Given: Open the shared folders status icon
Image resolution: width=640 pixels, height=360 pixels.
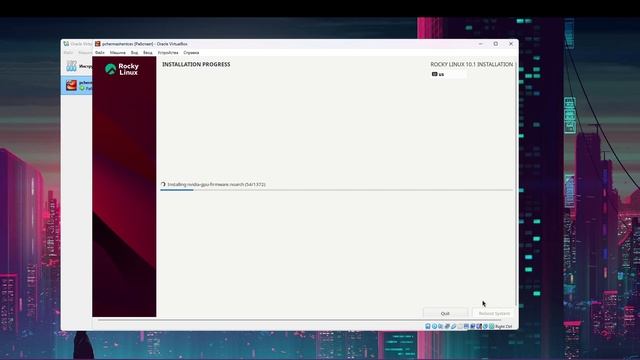Looking at the screenshot, I should pos(460,326).
